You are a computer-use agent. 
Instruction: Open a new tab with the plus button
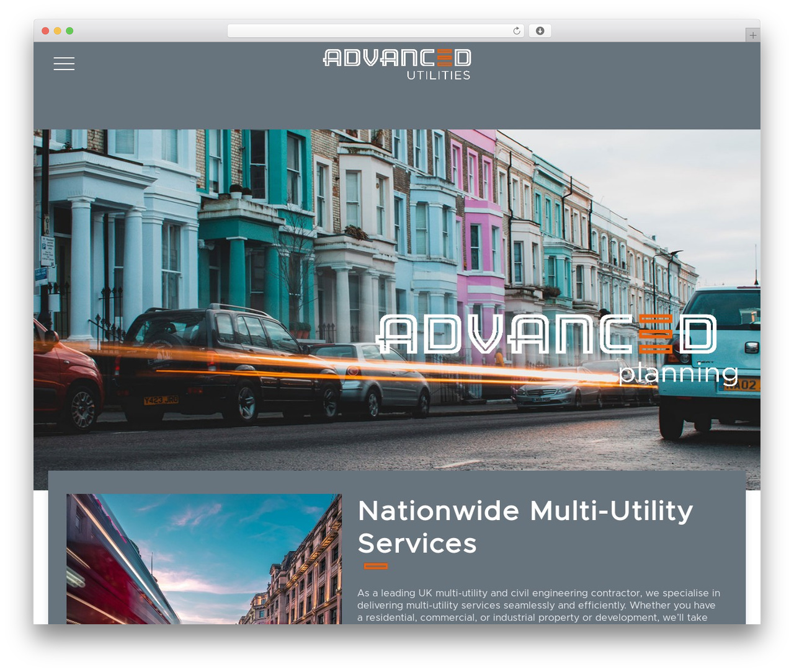752,35
